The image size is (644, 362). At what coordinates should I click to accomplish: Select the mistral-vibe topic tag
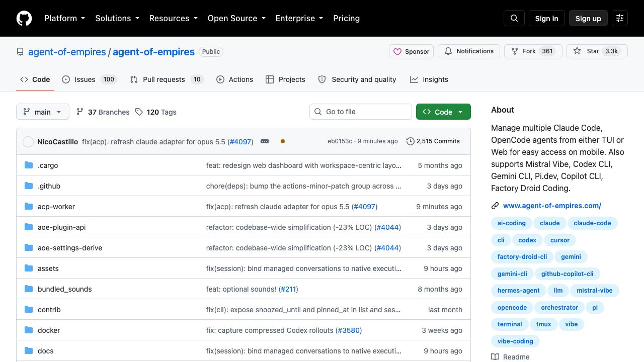pyautogui.click(x=595, y=291)
